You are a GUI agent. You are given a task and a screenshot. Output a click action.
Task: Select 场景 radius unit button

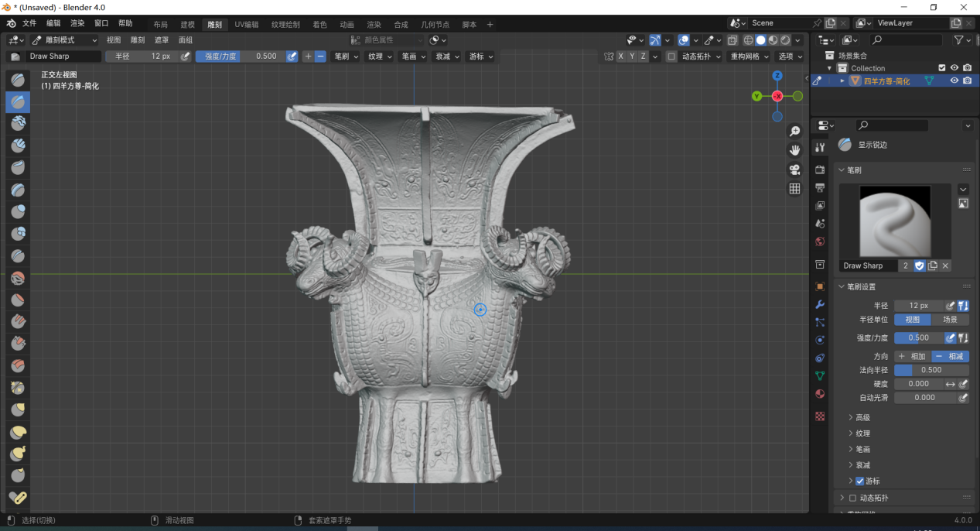pos(951,320)
